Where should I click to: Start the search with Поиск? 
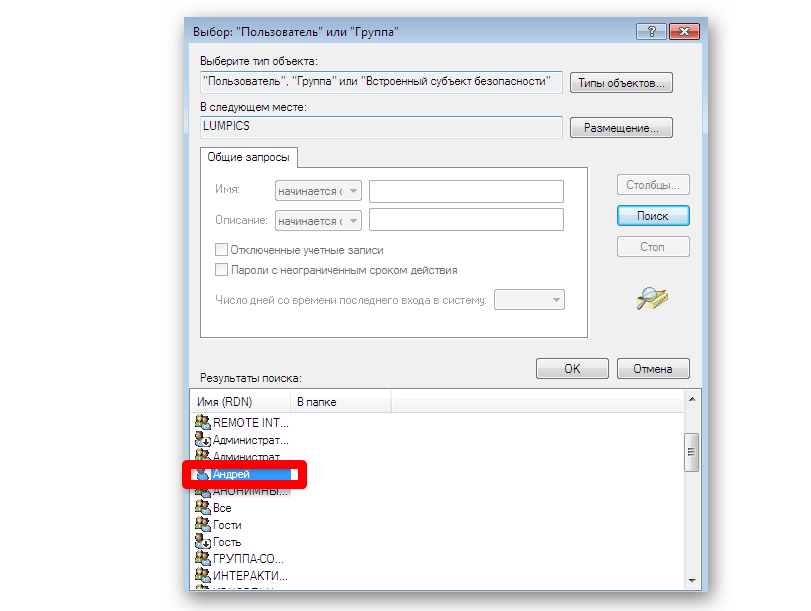(653, 216)
